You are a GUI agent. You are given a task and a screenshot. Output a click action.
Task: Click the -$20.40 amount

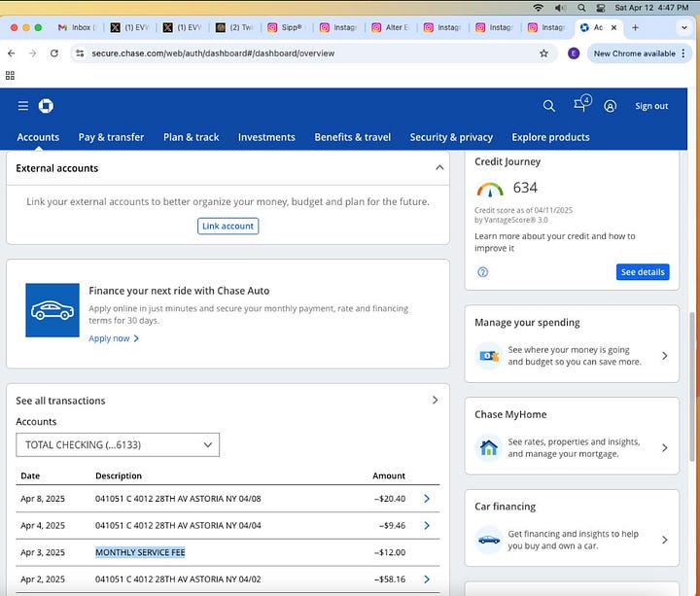coord(390,499)
